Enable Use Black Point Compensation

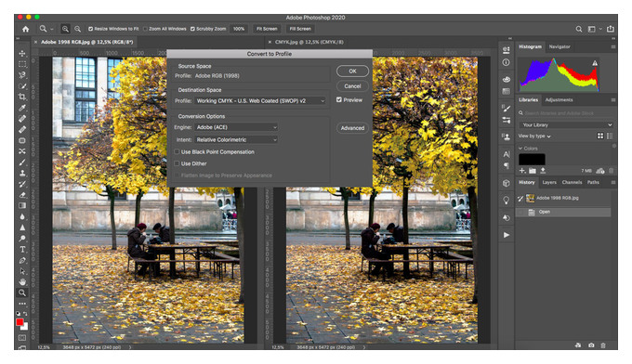point(177,151)
